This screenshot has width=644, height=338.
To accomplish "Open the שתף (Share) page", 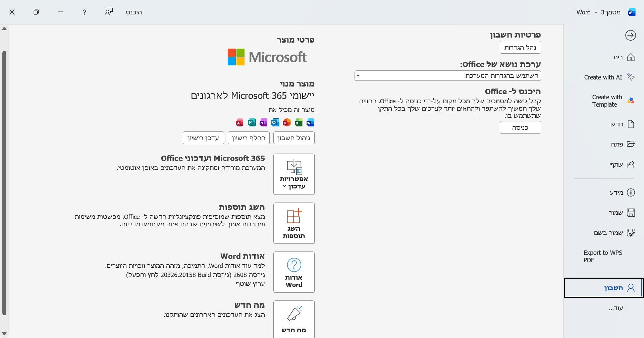I will click(604, 165).
